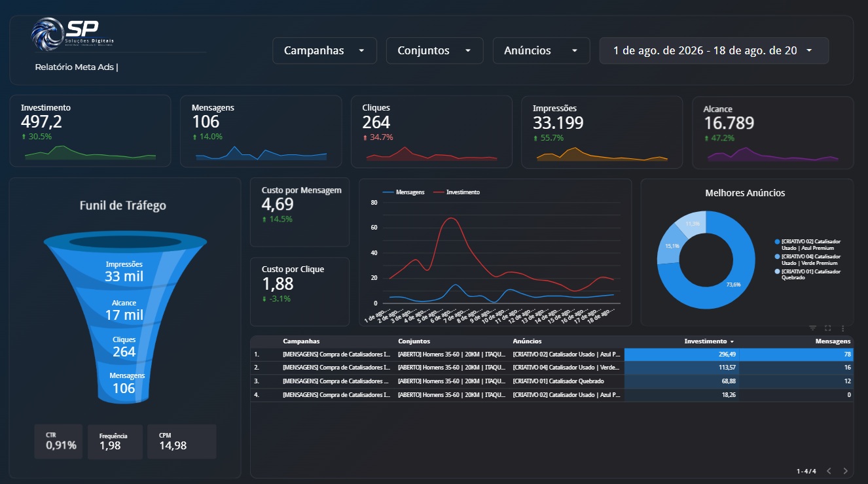Click the Relatório Meta Ads subtitle

coord(76,67)
